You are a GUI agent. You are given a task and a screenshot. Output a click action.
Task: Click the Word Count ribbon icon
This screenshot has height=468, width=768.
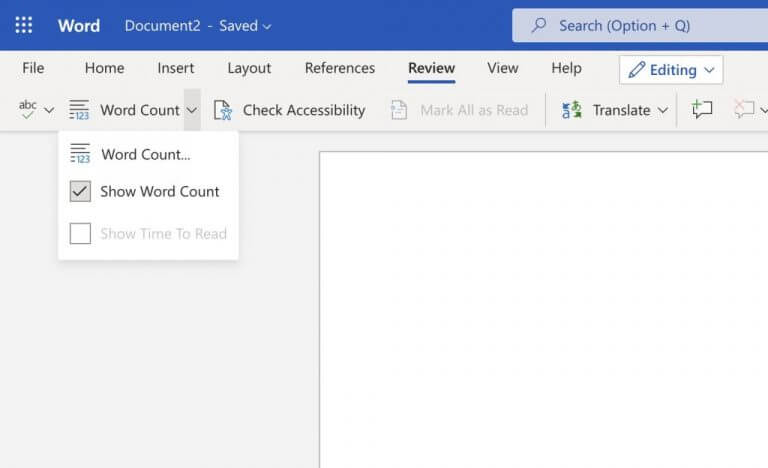79,110
